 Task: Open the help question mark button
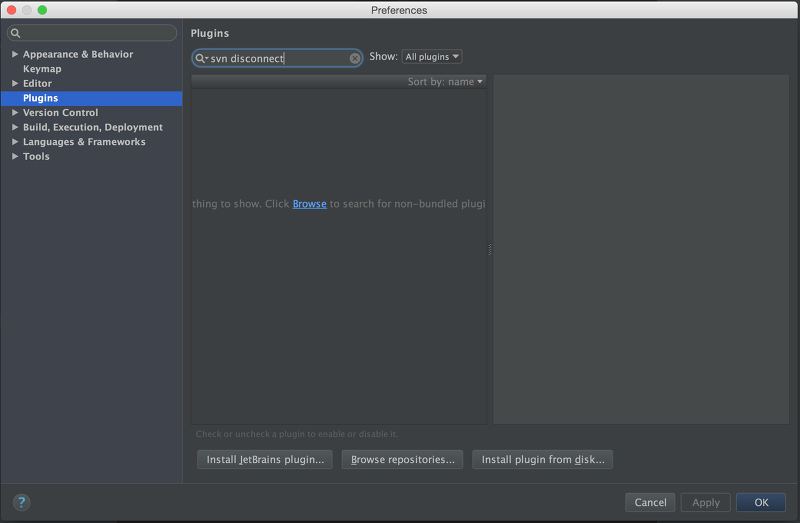click(x=21, y=502)
